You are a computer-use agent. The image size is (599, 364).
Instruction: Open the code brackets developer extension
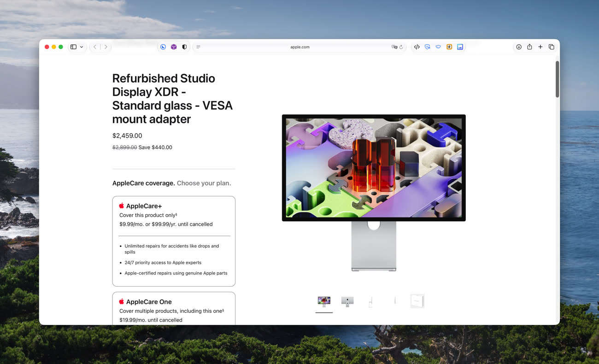pyautogui.click(x=417, y=47)
